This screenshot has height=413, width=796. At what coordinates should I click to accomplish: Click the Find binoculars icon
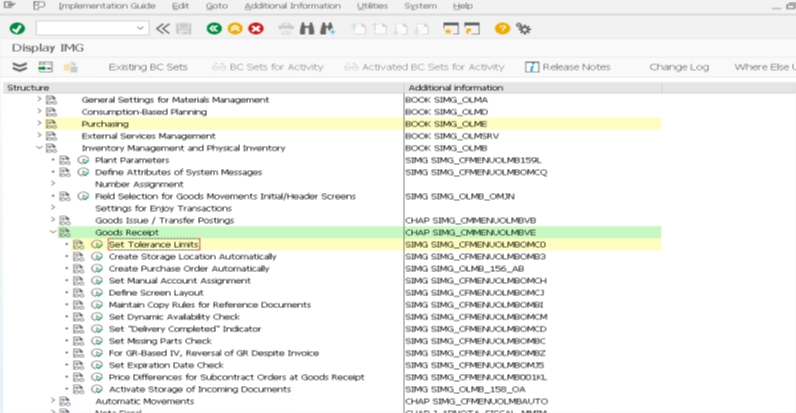click(307, 28)
